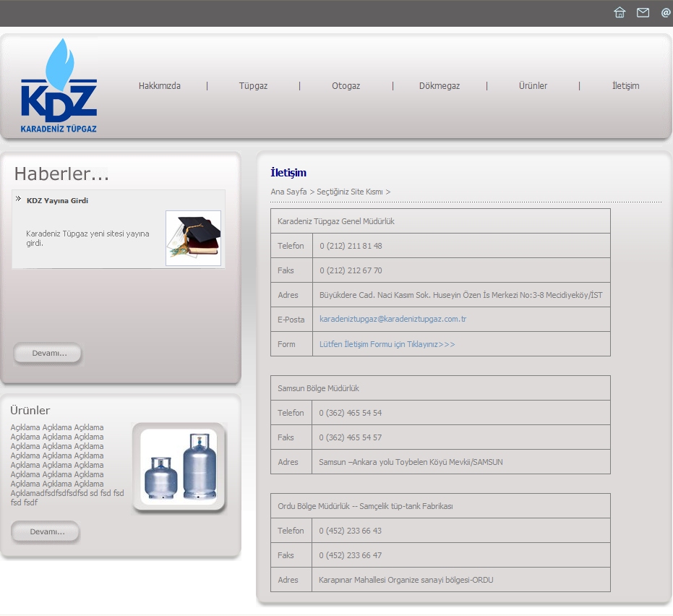Click Devamı button under Haberler
The height and width of the screenshot is (616, 673).
coord(48,354)
